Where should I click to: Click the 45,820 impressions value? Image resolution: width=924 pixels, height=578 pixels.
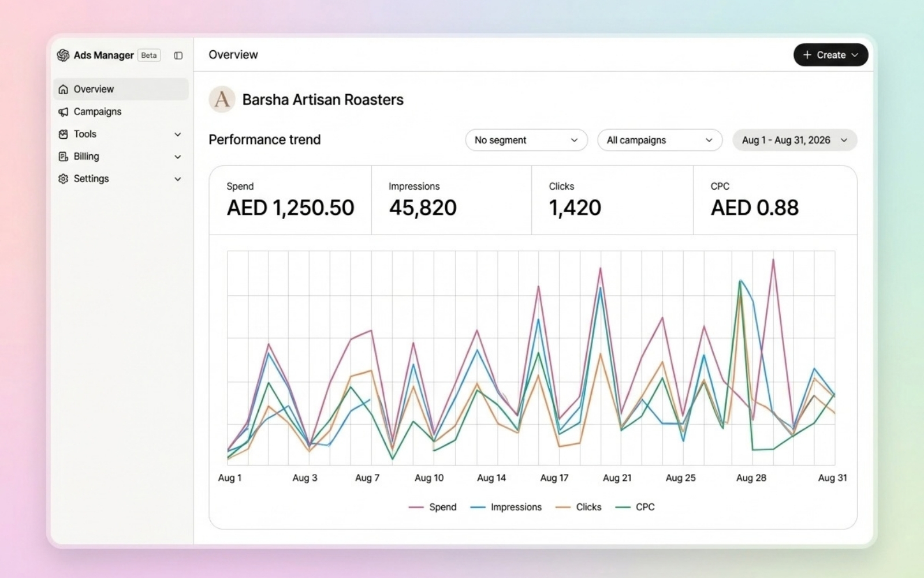[x=423, y=208]
